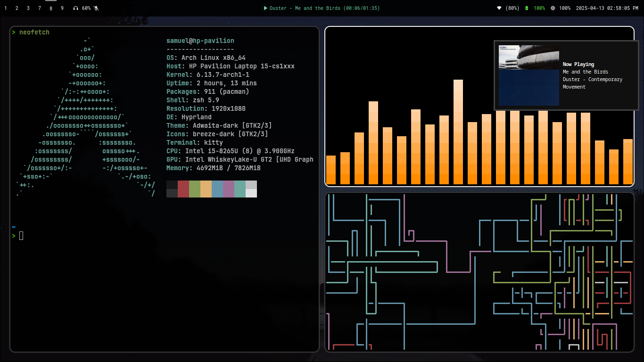This screenshot has width=644, height=362.
Task: Click the play icon beside the song title
Action: 265,8
